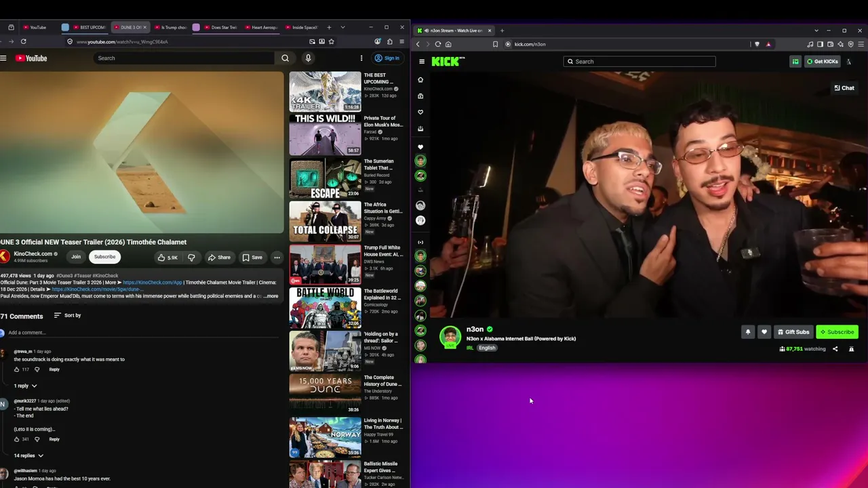Go to YouTube home via logo

pos(31,58)
